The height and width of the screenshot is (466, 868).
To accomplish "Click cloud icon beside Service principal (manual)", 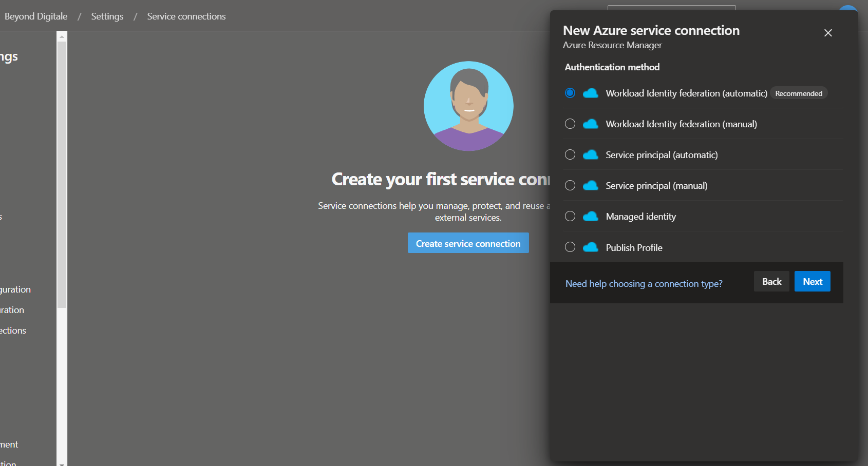I will coord(591,185).
